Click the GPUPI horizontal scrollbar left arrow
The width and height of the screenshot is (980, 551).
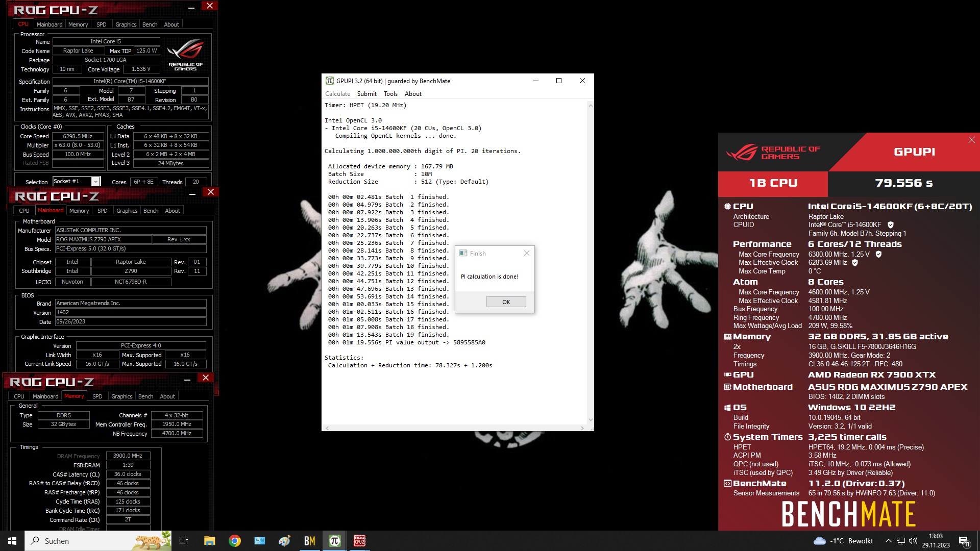[327, 428]
